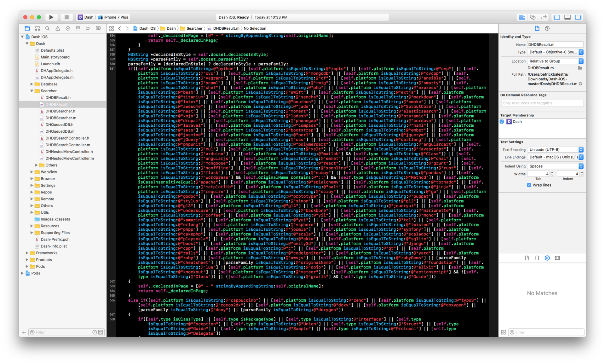Expand the WebView group
This screenshot has width=605, height=364.
[x=32, y=172]
